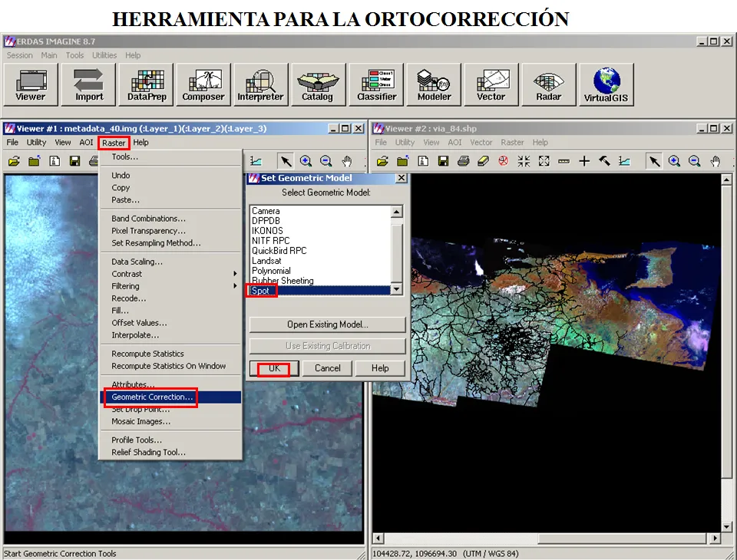Open the Import module
This screenshot has width=737, height=560.
(89, 84)
